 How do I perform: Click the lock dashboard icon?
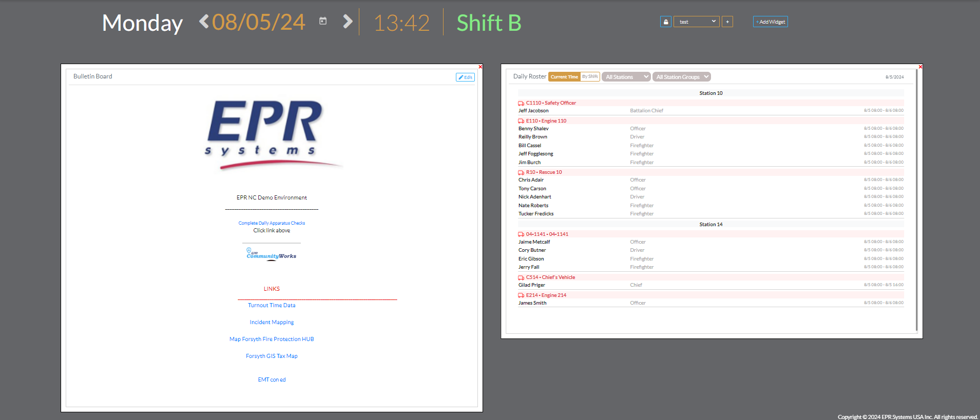coord(666,22)
